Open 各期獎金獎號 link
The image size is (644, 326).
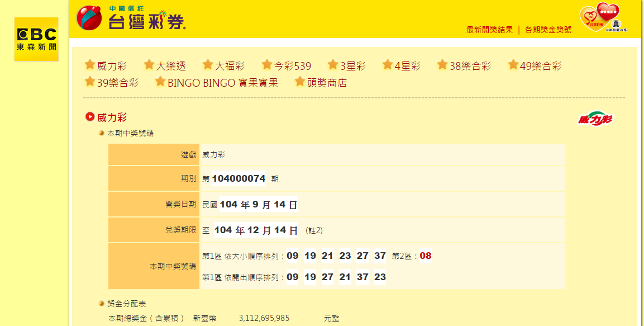click(x=548, y=30)
